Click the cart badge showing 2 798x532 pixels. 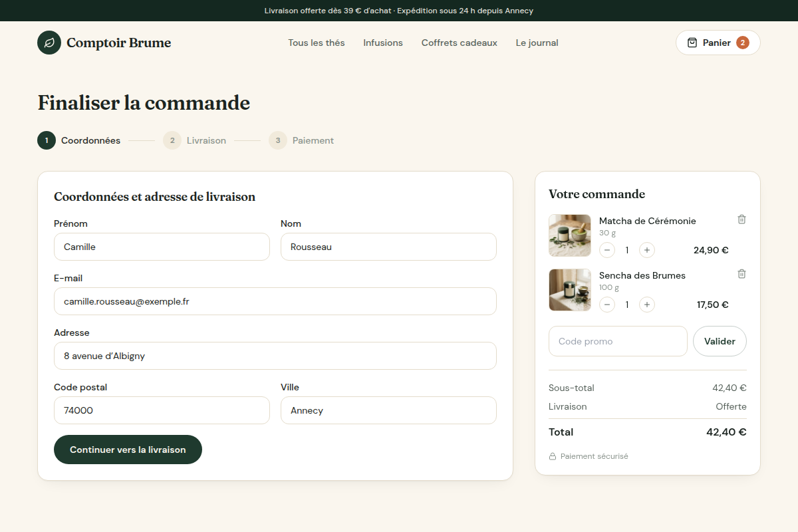click(743, 43)
